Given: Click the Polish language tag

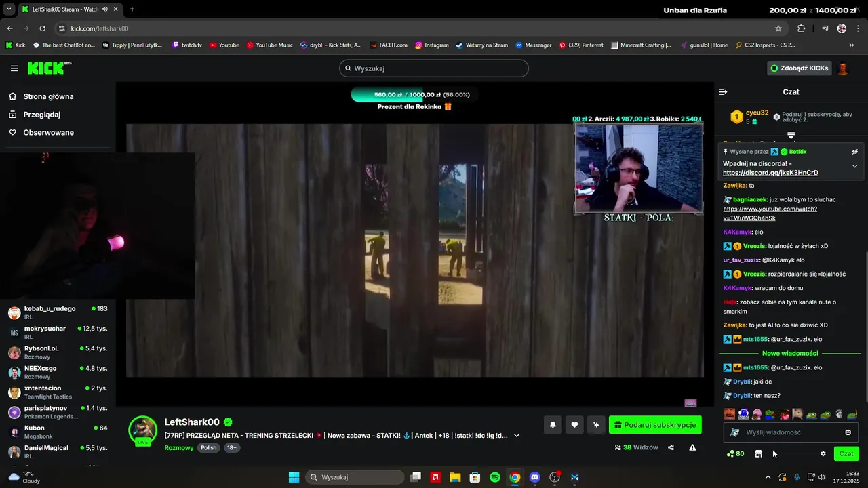Looking at the screenshot, I should (209, 448).
